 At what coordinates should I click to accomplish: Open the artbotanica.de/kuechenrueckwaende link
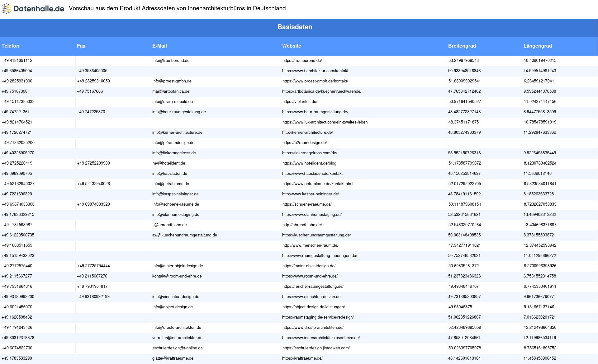tap(322, 91)
